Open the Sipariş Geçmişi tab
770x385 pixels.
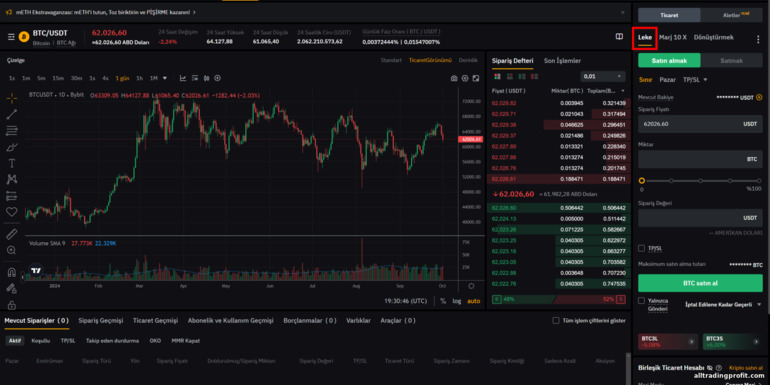[x=101, y=320]
